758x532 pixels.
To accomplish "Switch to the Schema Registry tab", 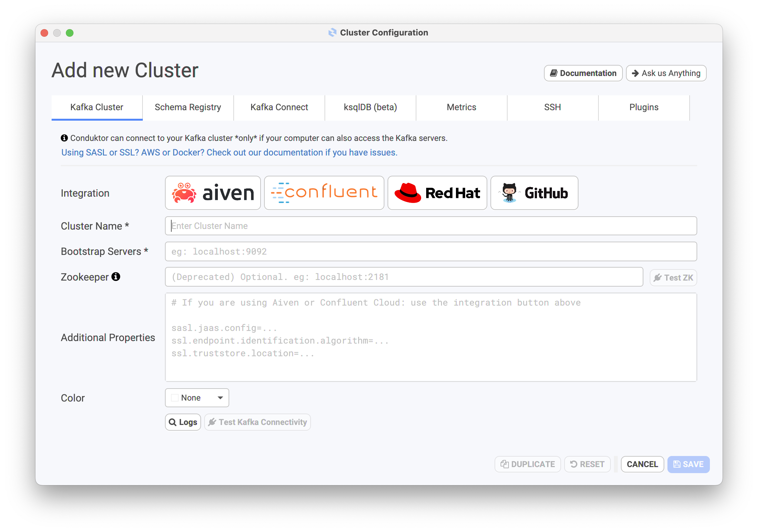I will pyautogui.click(x=188, y=107).
